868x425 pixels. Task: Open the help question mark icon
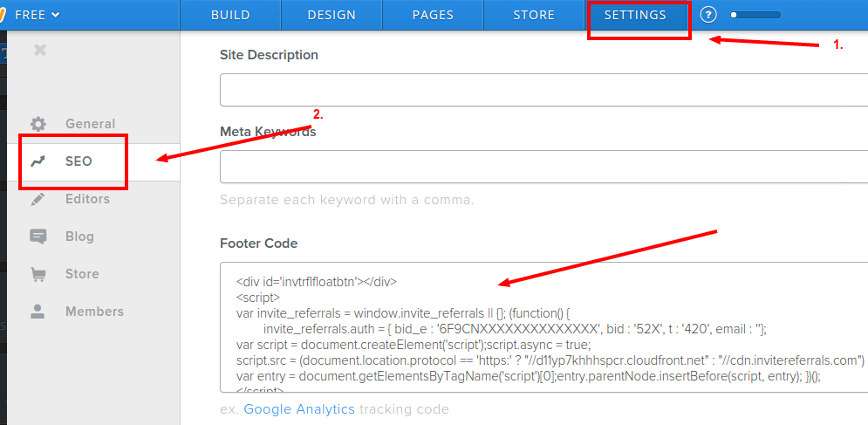[x=708, y=15]
